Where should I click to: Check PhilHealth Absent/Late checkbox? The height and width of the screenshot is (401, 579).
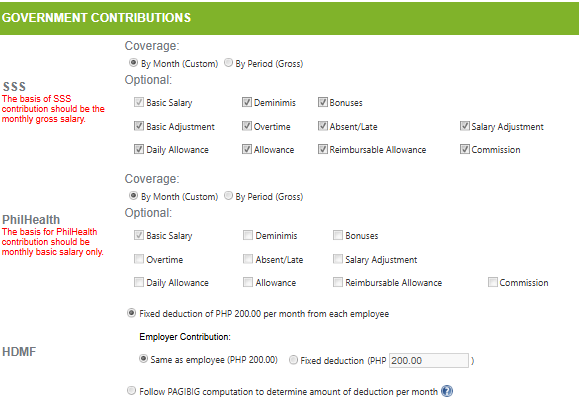(248, 259)
